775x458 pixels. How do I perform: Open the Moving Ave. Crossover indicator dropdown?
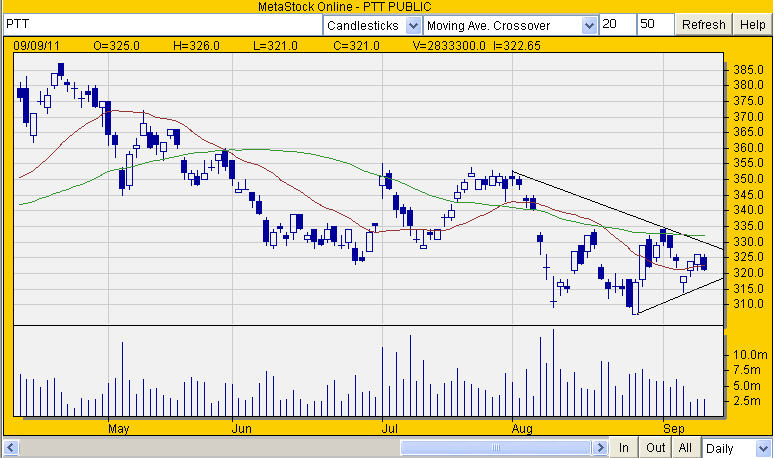510,25
